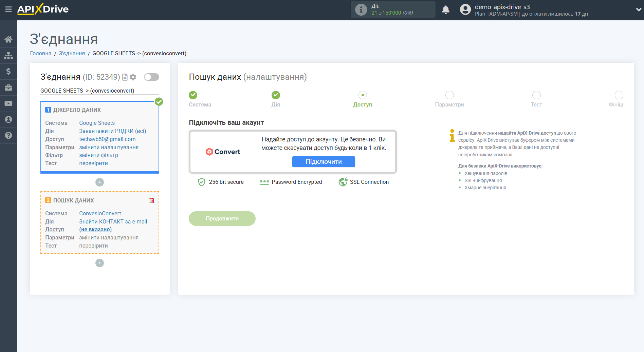Image resolution: width=644 pixels, height=352 pixels.
Task: Open the video tutorials YouTube icon
Action: 8,103
